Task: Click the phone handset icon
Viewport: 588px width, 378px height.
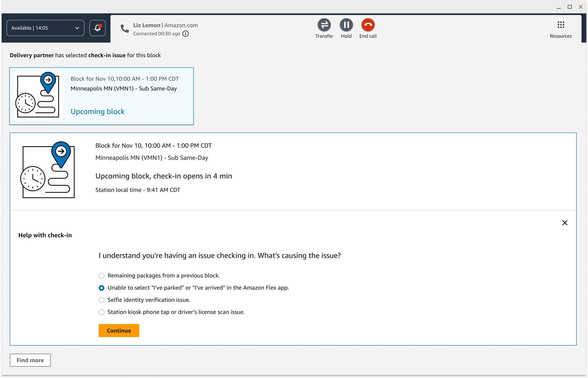Action: point(125,29)
